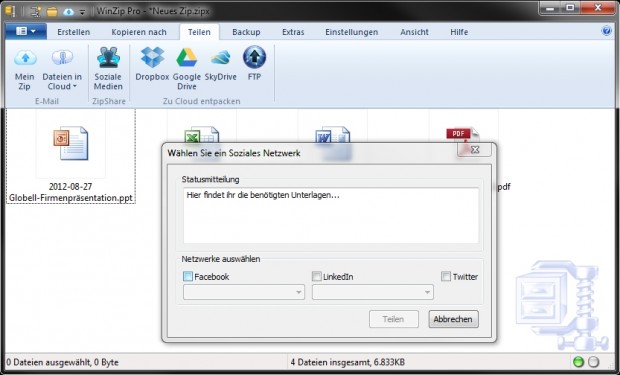Click the Teilen button in dialog

click(394, 319)
